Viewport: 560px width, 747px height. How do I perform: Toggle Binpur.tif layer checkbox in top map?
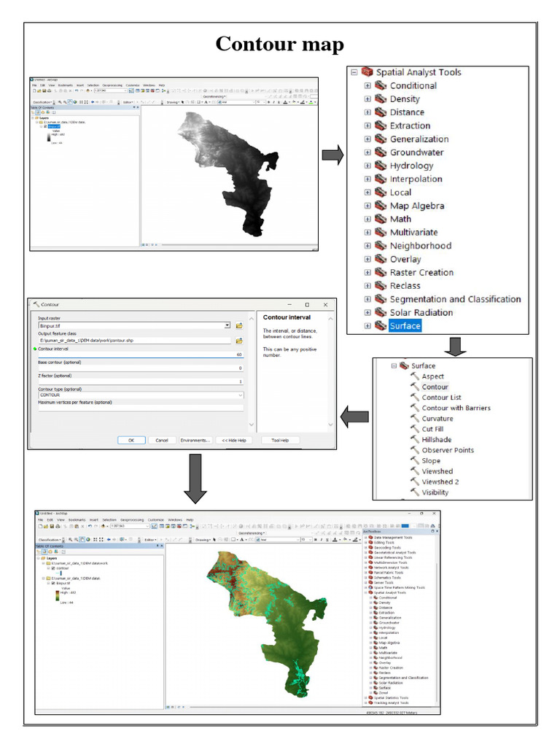coord(44,126)
